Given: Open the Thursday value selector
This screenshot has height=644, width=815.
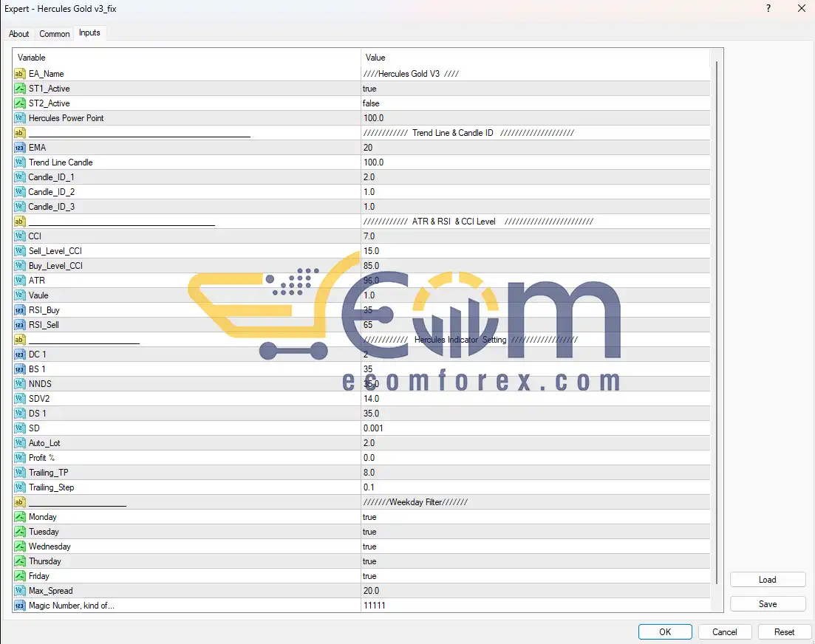Looking at the screenshot, I should pos(535,561).
